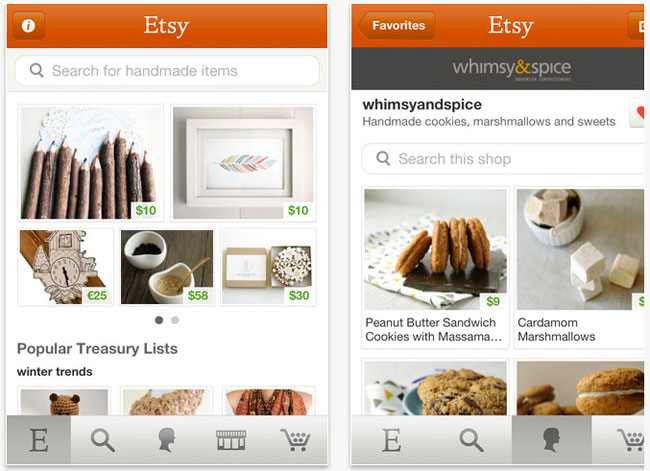
Task: Tap the Etsy E tab on right screen
Action: click(392, 440)
